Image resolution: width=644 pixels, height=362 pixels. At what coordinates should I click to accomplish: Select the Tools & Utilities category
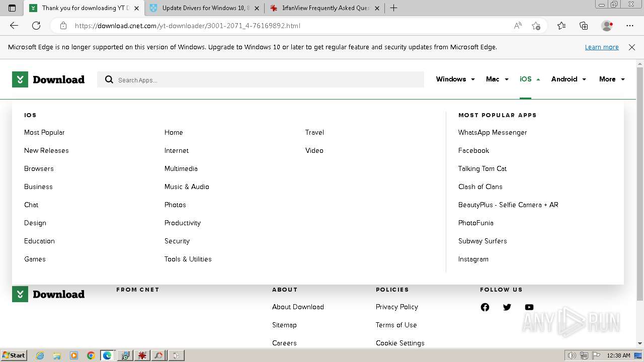pos(188,259)
